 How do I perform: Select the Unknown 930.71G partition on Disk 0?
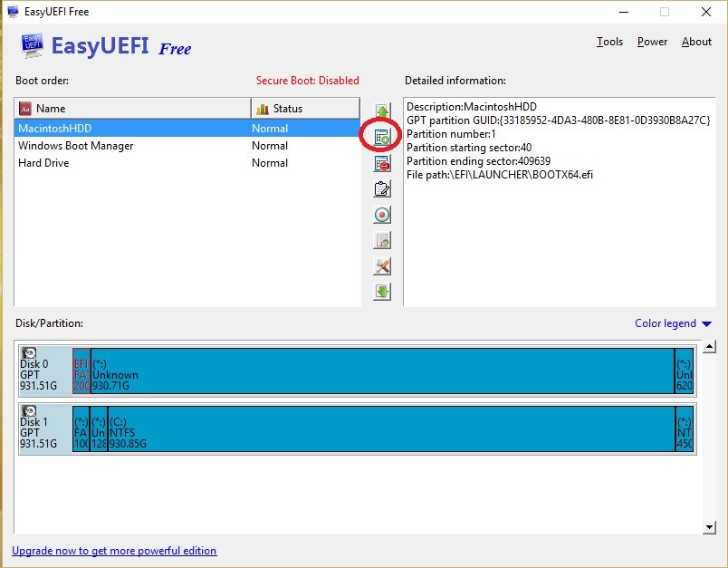383,371
